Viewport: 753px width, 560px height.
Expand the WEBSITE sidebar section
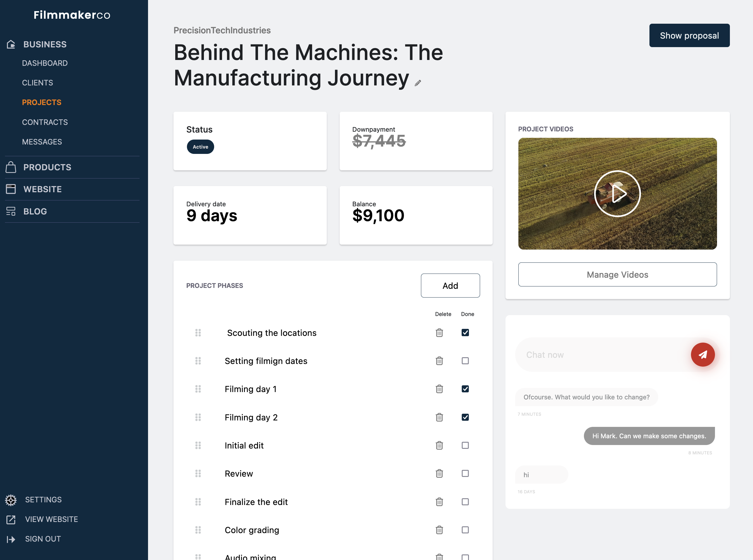[x=42, y=189]
